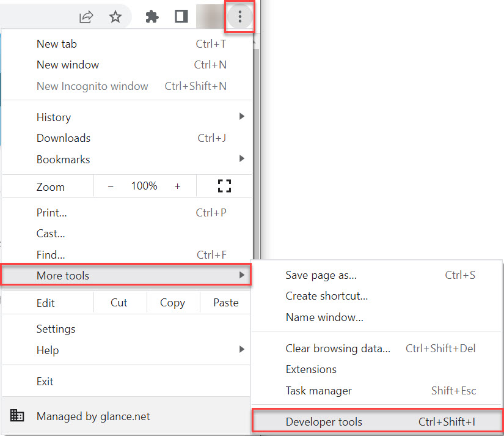Click the three-dot Chrome menu icon
This screenshot has height=436, width=504.
pyautogui.click(x=239, y=17)
